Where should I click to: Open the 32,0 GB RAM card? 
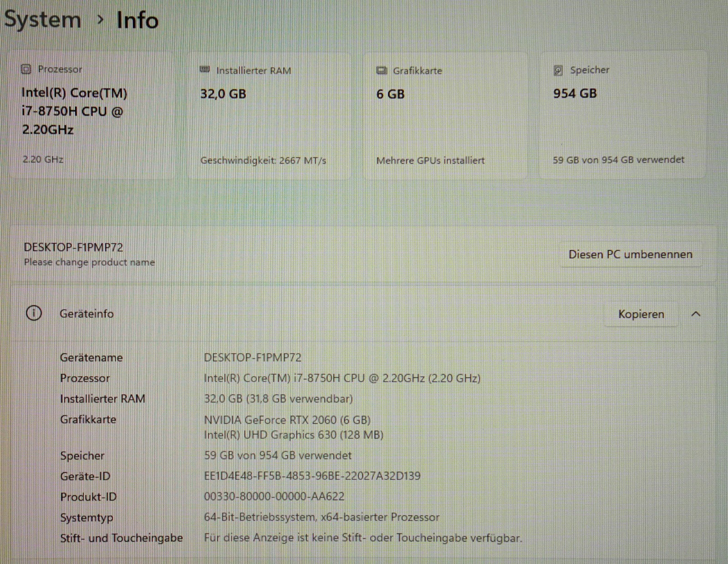[x=268, y=115]
